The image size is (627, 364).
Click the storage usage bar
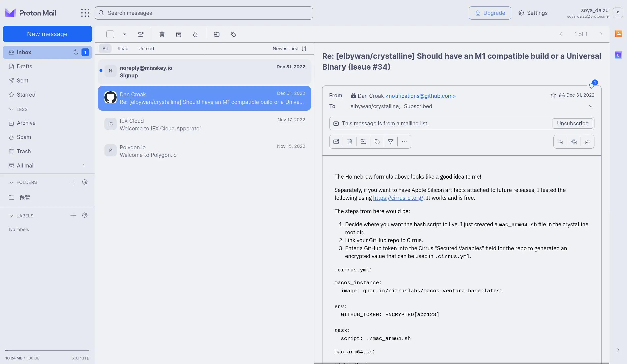pyautogui.click(x=47, y=350)
